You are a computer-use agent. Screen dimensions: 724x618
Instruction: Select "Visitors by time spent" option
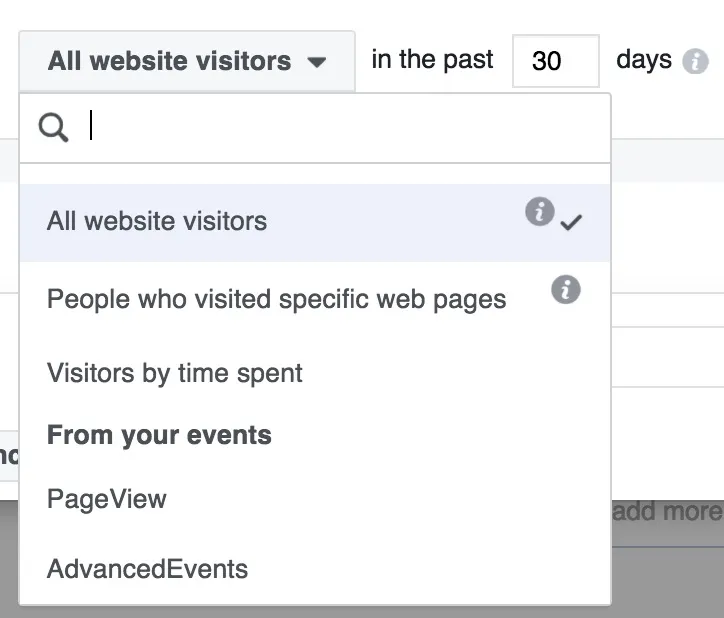click(175, 373)
